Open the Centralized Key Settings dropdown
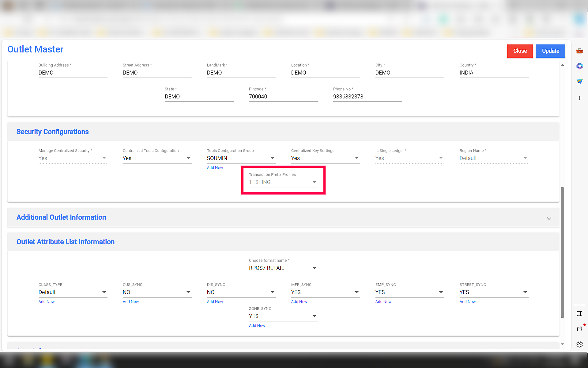 coord(356,158)
